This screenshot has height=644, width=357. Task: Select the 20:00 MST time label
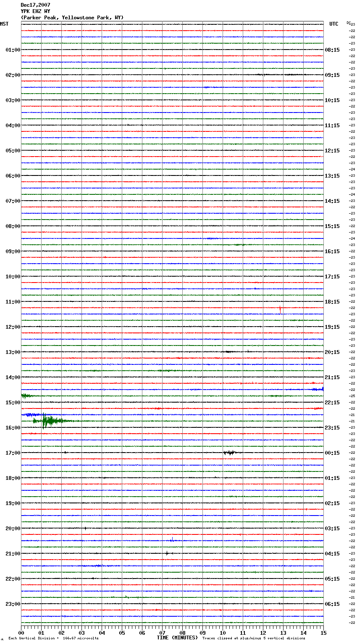[x=13, y=529]
